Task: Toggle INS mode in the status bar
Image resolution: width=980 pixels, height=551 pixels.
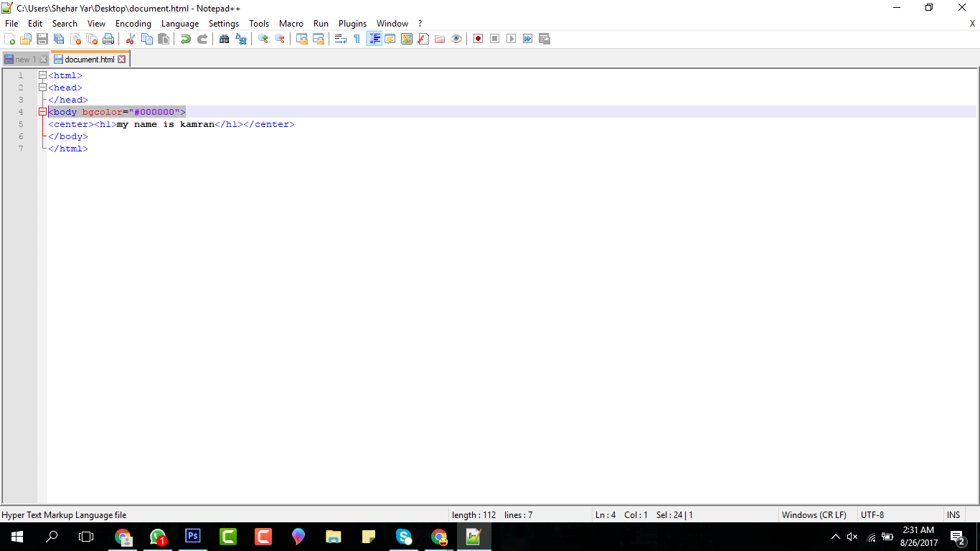Action: (x=953, y=515)
